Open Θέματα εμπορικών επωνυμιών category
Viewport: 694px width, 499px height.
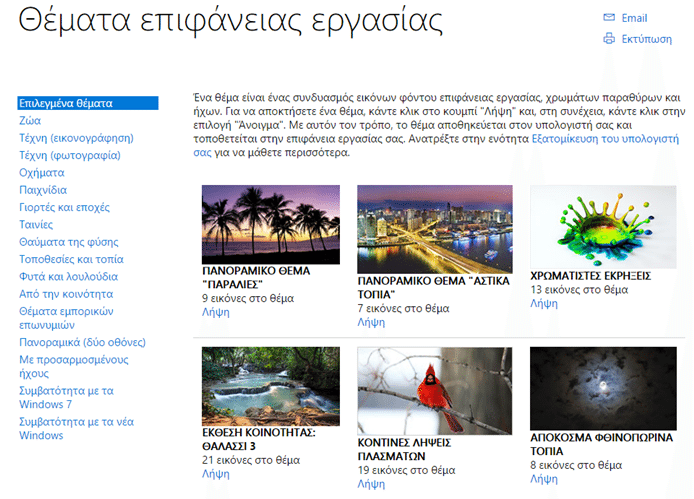pyautogui.click(x=66, y=318)
